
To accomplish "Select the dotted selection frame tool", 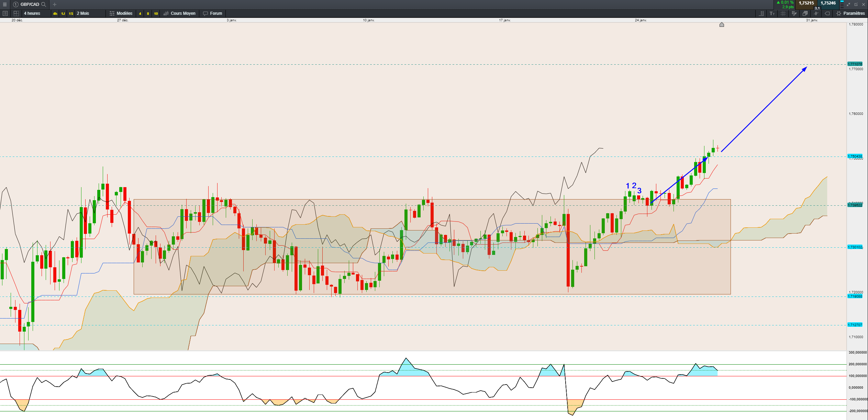I will point(783,13).
